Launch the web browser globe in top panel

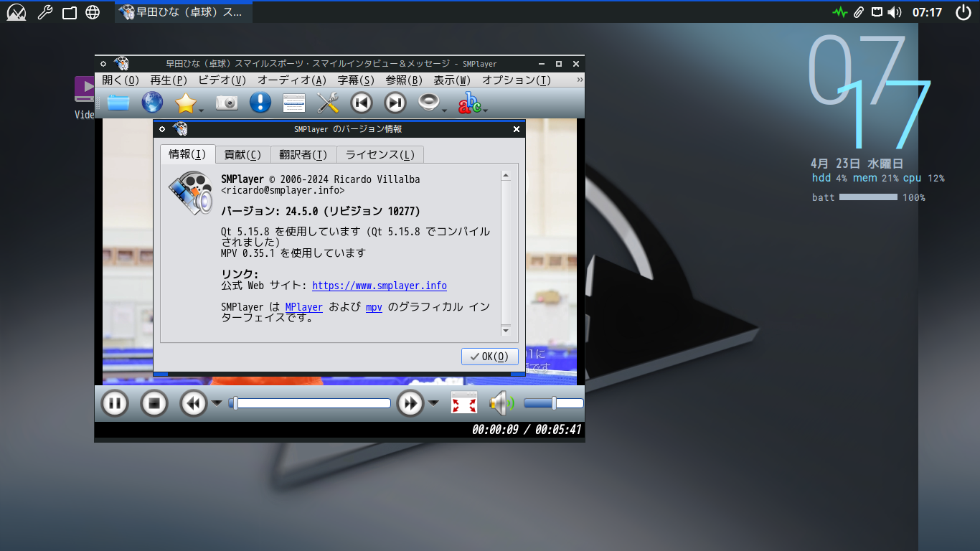point(93,12)
